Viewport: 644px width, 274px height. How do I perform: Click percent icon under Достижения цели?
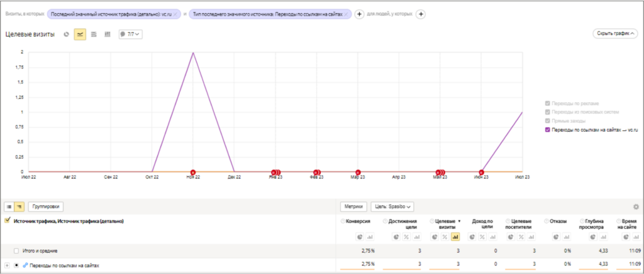pos(407,237)
